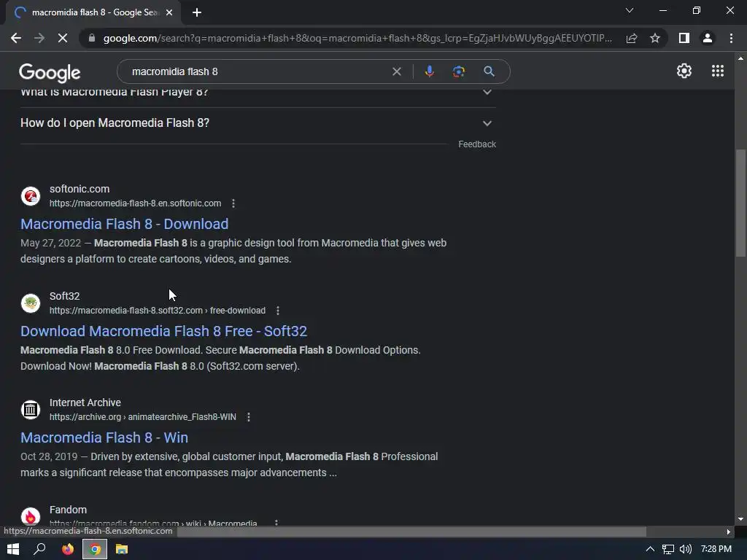Click the scroll right arrow

pyautogui.click(x=729, y=532)
